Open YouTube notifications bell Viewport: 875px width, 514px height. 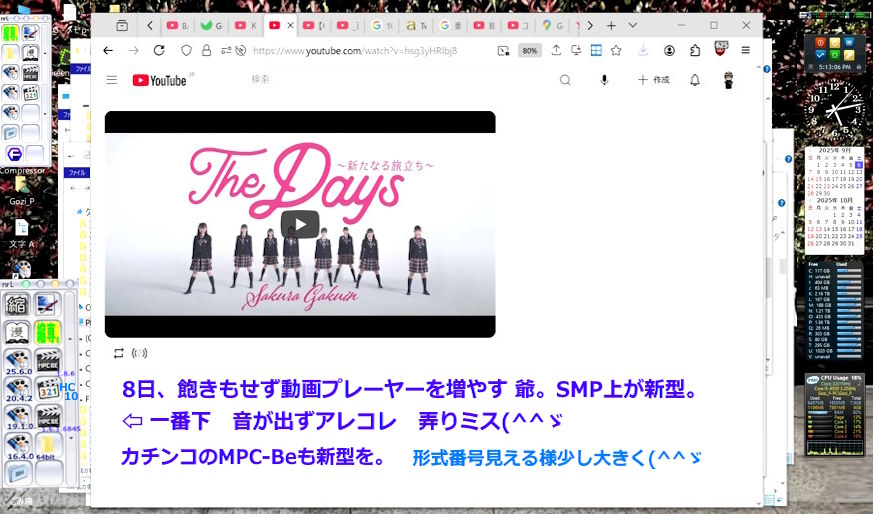point(695,80)
